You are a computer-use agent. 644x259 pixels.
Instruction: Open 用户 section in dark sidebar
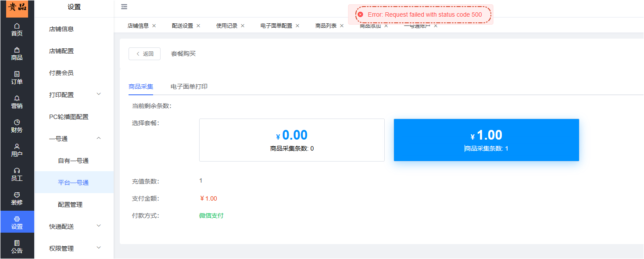17,150
